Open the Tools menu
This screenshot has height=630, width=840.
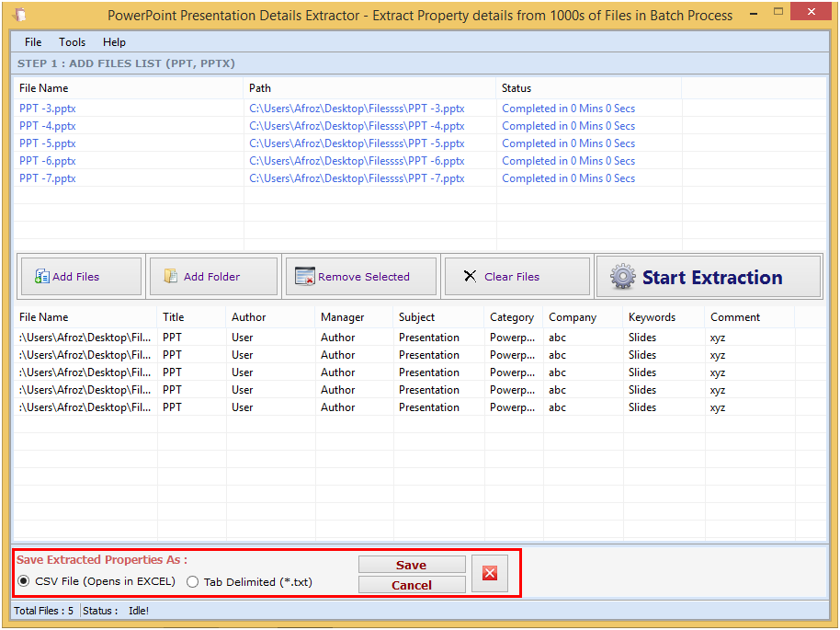(72, 41)
